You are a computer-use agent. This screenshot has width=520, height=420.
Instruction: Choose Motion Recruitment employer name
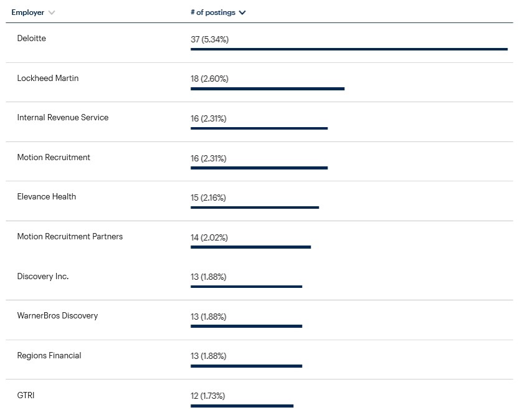(x=54, y=157)
